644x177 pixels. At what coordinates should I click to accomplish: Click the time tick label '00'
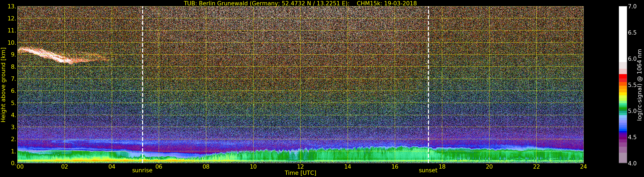point(20,166)
